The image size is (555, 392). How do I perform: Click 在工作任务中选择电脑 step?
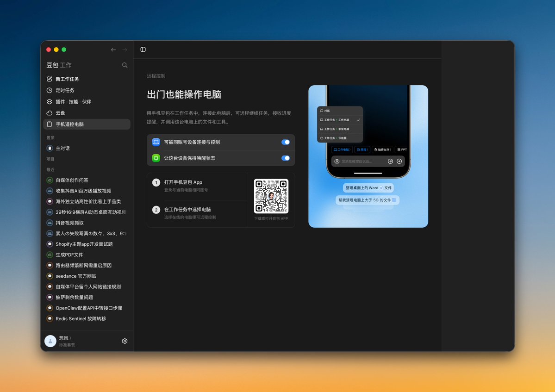click(187, 210)
